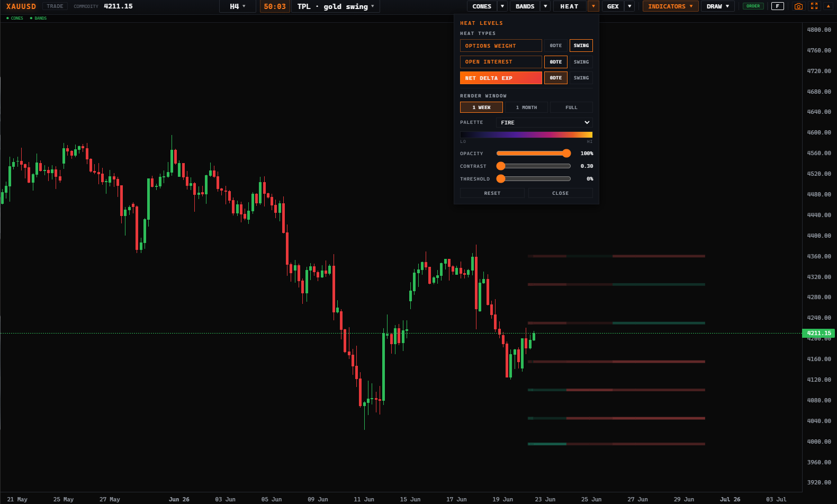
Task: Open BANDS settings dropdown arrow
Action: 545,6
